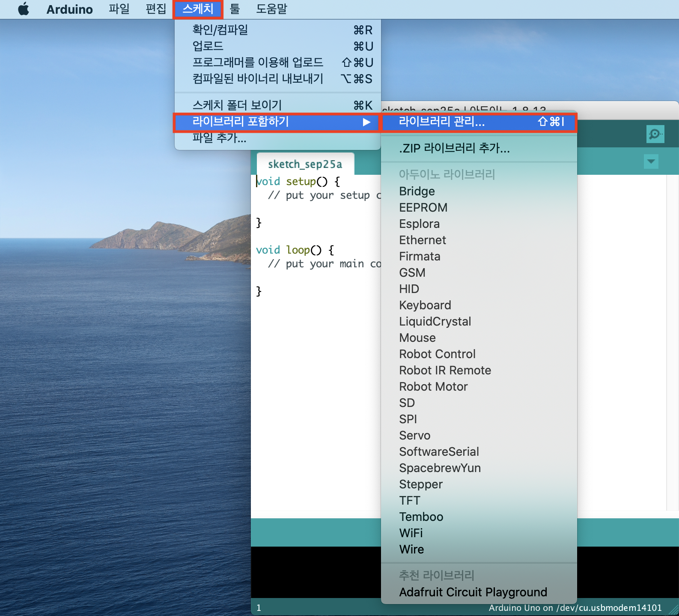Include the WiFi library
The width and height of the screenshot is (679, 616).
[479, 533]
